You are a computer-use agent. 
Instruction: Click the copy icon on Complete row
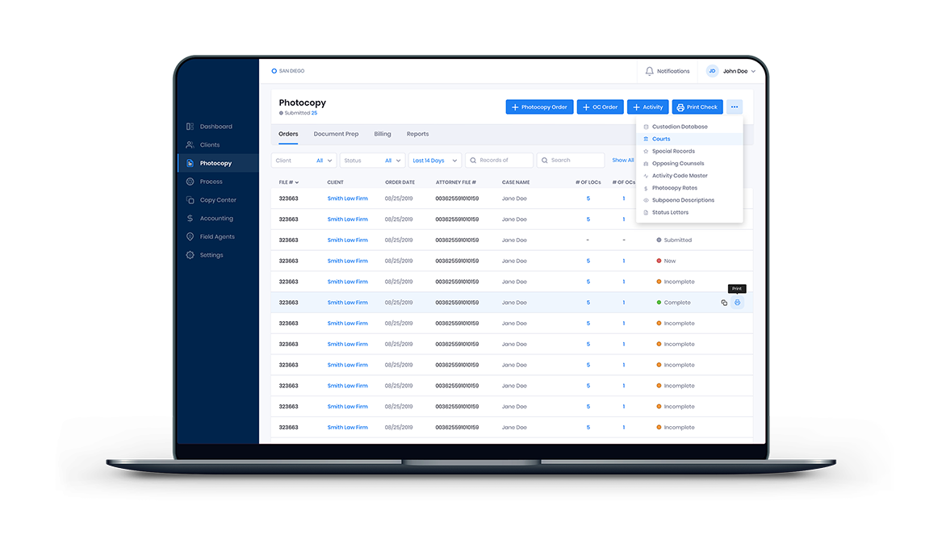pos(724,303)
